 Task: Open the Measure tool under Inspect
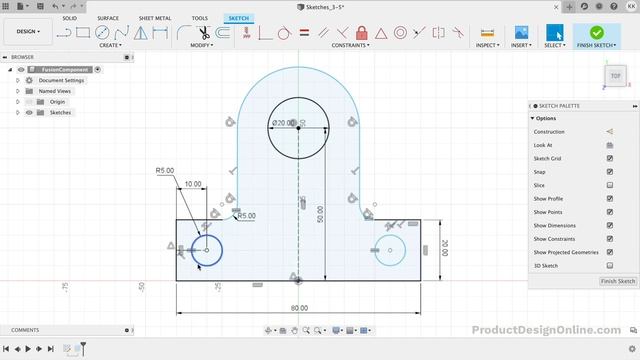click(x=487, y=33)
